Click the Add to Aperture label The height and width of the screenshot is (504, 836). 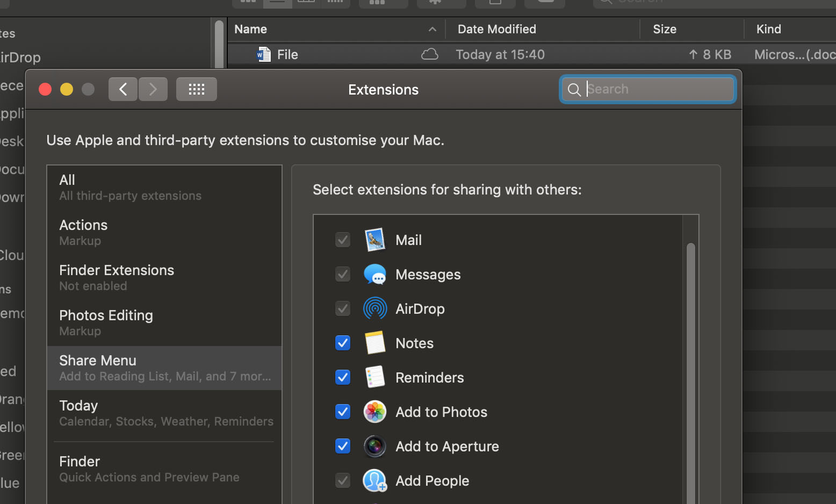(447, 447)
